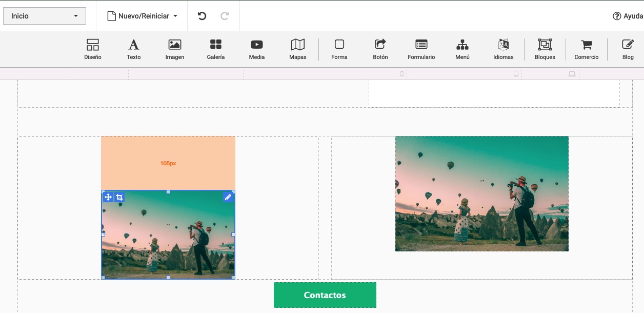Open the Blog tool
This screenshot has height=313, width=644.
(628, 49)
